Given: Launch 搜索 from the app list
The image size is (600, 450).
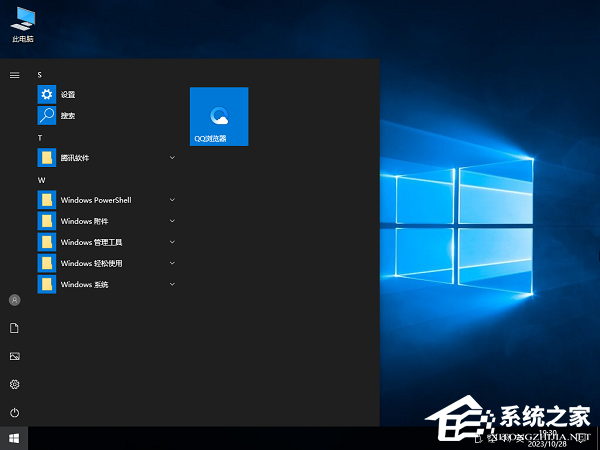Looking at the screenshot, I should click(67, 115).
